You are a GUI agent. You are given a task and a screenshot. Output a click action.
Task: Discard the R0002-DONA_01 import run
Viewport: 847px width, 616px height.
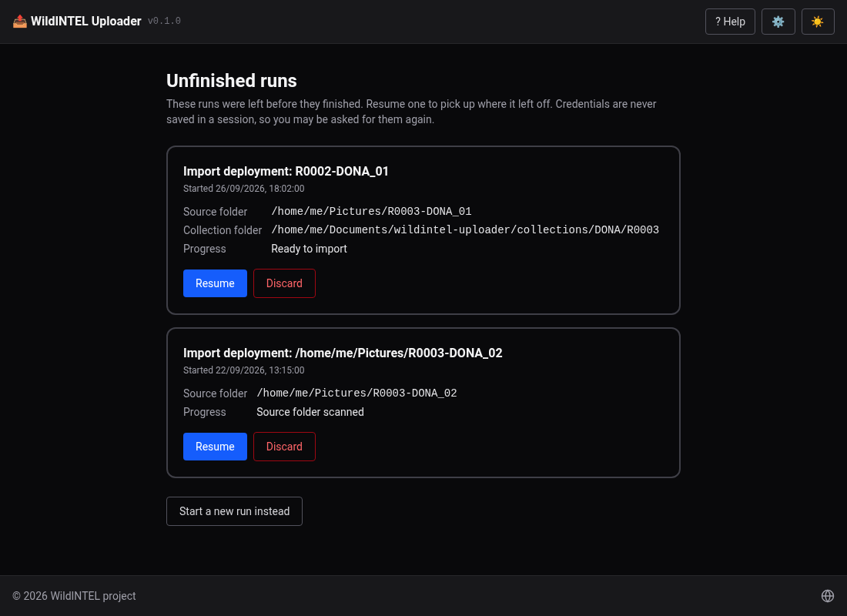pos(284,283)
